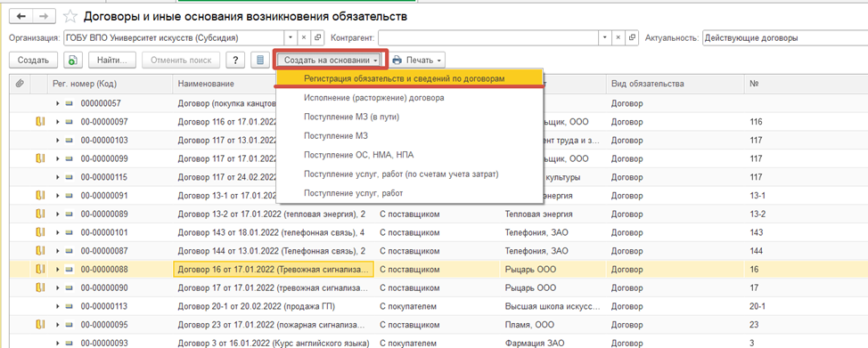
Task: Sort by the Вид обязательства column header
Action: [x=675, y=84]
